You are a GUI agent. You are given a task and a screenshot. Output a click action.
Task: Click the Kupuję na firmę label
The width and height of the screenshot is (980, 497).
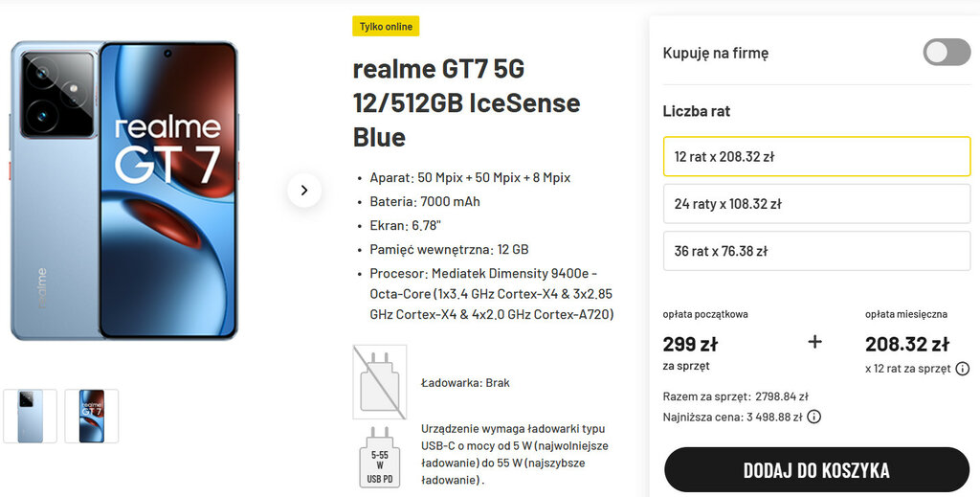coord(715,53)
